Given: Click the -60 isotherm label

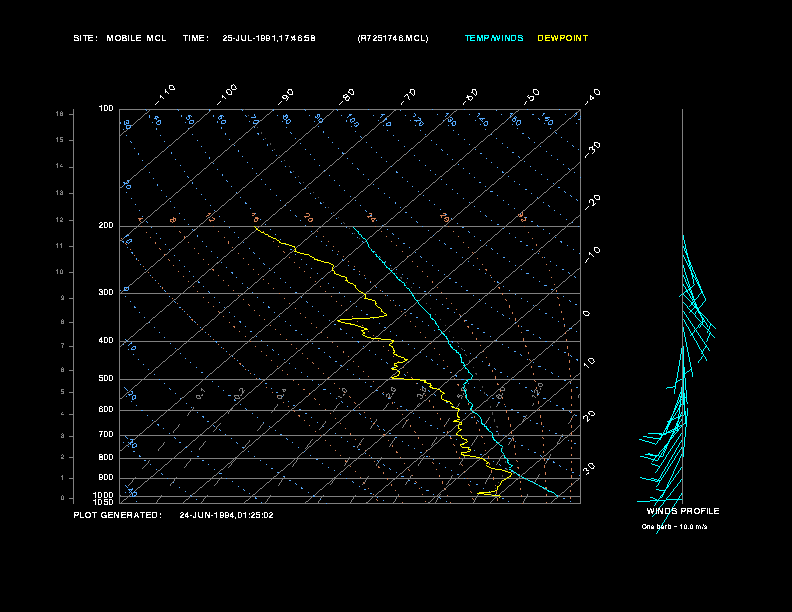Looking at the screenshot, I should click(x=470, y=96).
